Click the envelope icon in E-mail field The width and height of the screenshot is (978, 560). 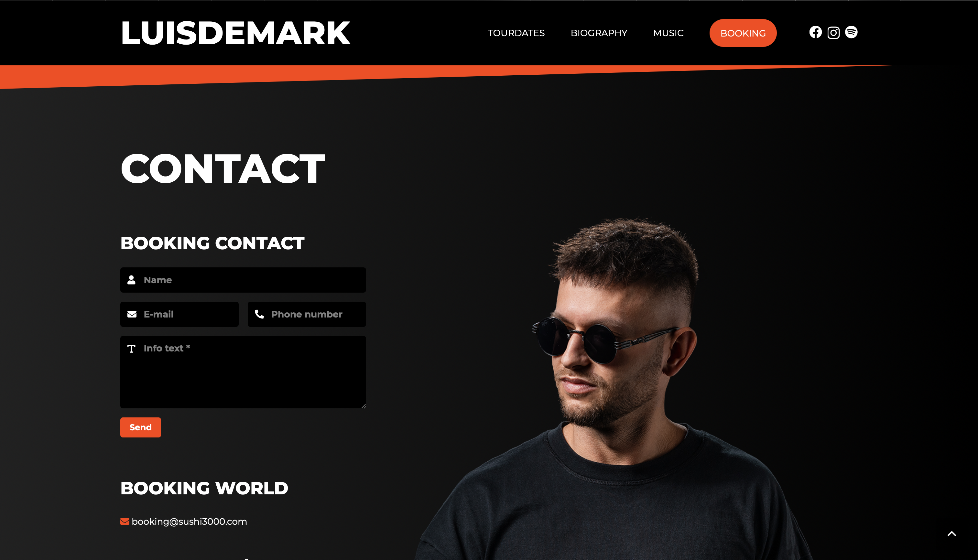pyautogui.click(x=132, y=314)
